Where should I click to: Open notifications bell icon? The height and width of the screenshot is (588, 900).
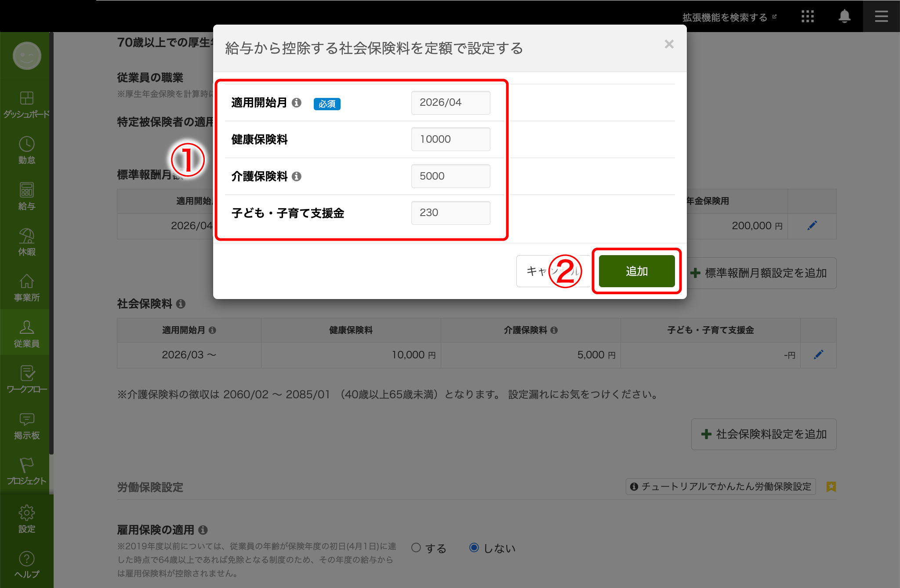(x=844, y=17)
